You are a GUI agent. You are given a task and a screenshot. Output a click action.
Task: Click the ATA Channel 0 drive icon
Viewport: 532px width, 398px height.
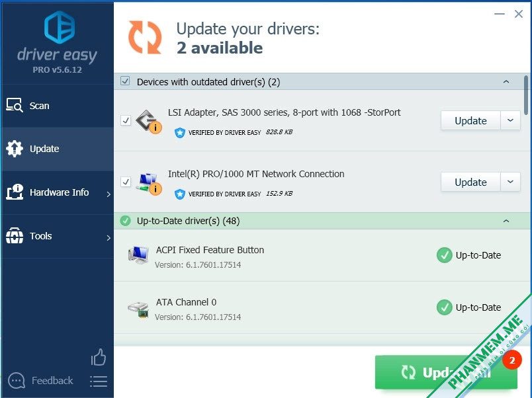click(138, 309)
